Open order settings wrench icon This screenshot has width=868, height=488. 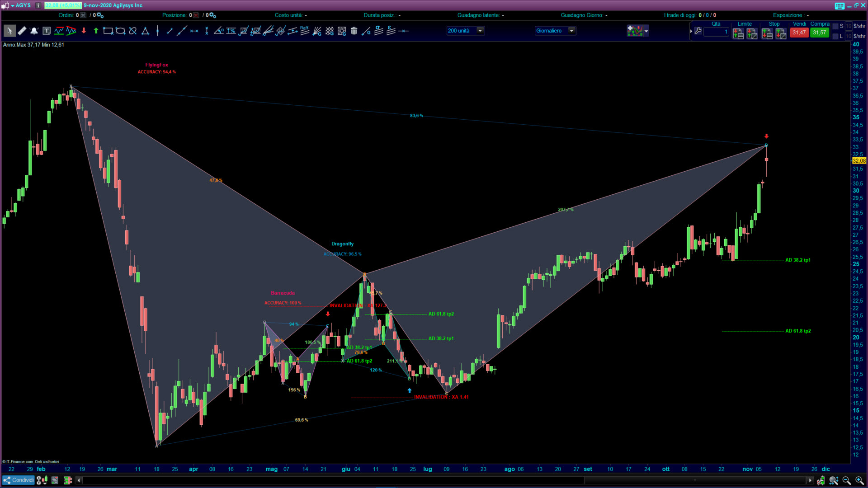(x=698, y=31)
